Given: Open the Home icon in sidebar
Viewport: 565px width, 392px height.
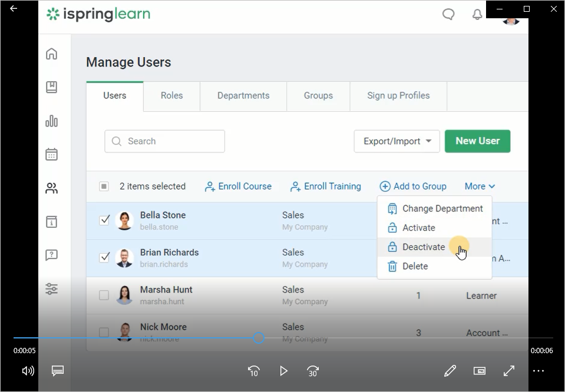Looking at the screenshot, I should [51, 54].
